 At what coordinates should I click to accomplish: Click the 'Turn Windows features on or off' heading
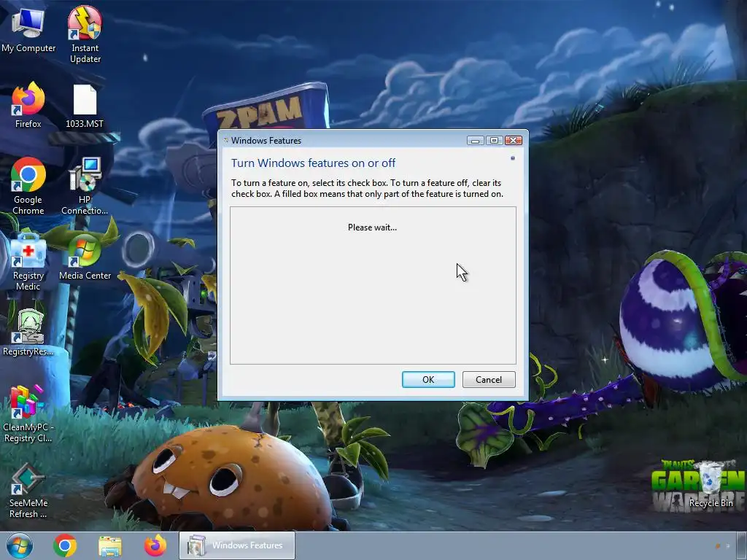coord(313,163)
